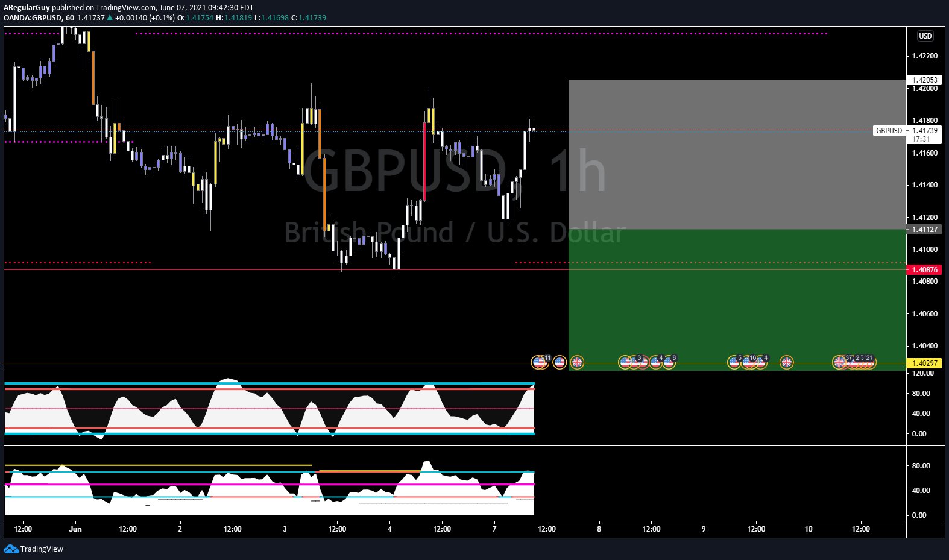Open ARegularGuy author profile link
Viewport: 949px width, 560px height.
[27, 8]
